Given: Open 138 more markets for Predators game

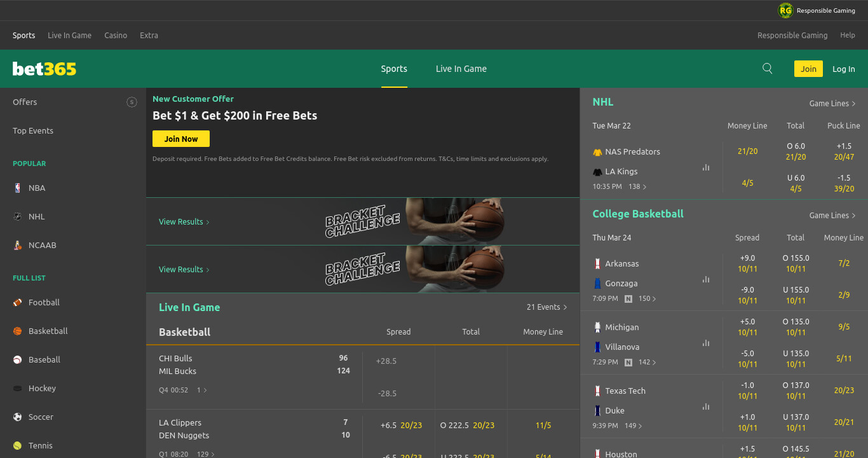Looking at the screenshot, I should pyautogui.click(x=637, y=187).
